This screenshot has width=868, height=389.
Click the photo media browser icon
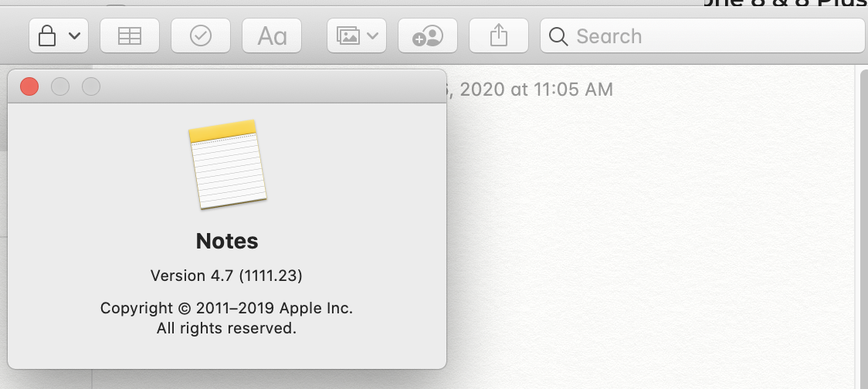[x=348, y=36]
